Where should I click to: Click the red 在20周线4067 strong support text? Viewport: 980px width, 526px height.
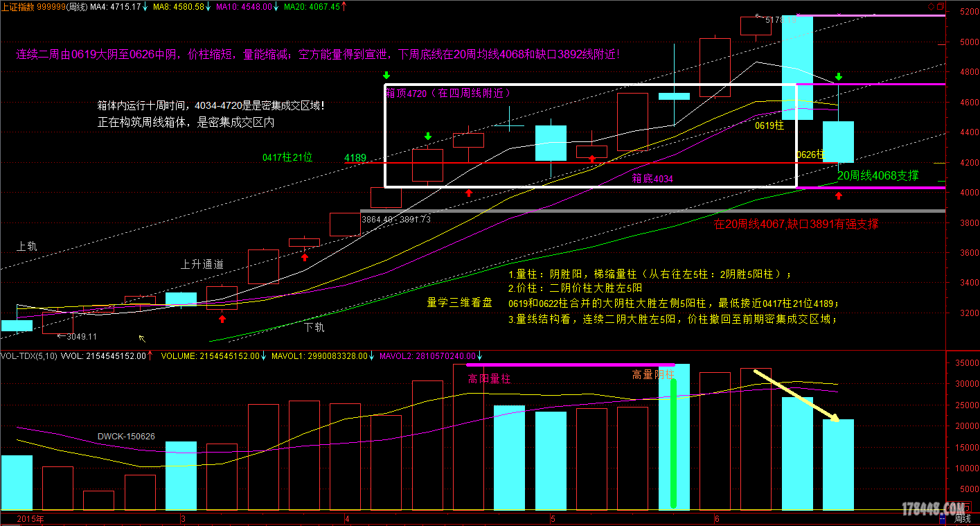click(x=796, y=224)
